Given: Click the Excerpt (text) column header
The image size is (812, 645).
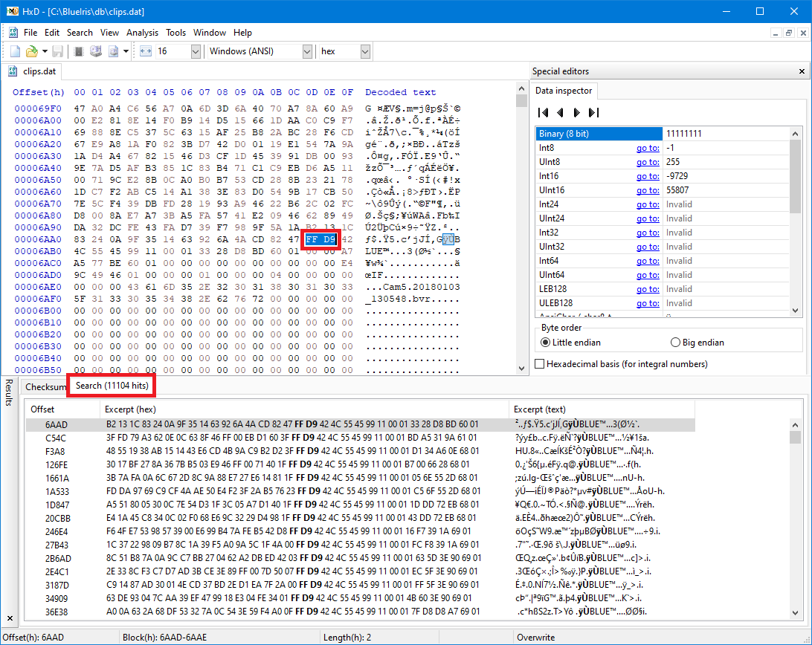Looking at the screenshot, I should click(602, 409).
